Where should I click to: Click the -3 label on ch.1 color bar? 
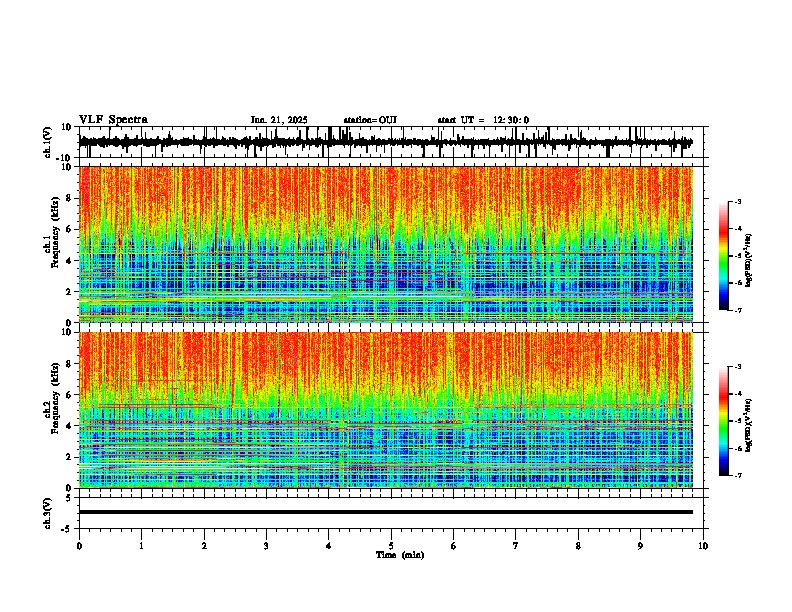pyautogui.click(x=737, y=202)
